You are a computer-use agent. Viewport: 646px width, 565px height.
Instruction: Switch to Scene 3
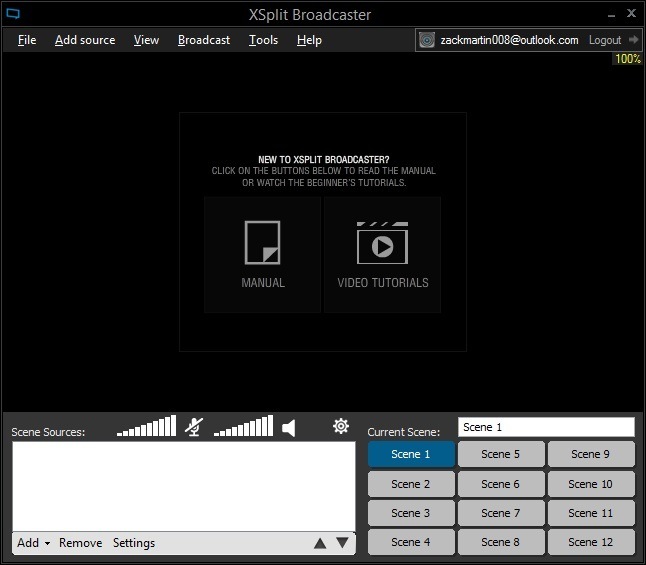pyautogui.click(x=411, y=513)
